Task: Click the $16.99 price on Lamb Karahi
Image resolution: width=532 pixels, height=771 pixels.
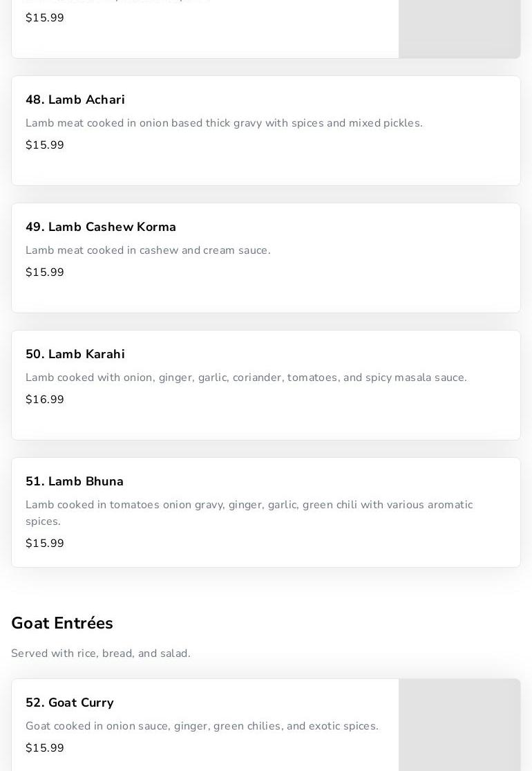Action: coord(45,399)
